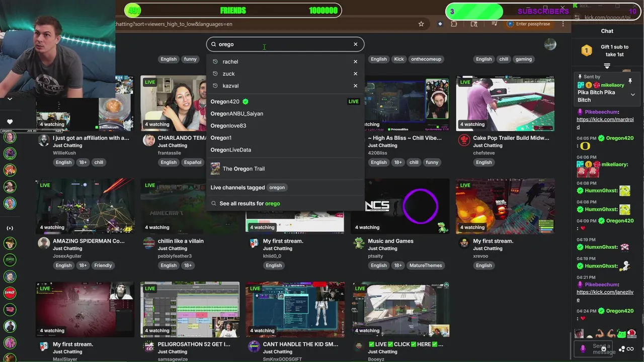Expand the gift leaderboard below 'Gift 1 sub'
Screen dimensions: 644x362
click(x=607, y=66)
